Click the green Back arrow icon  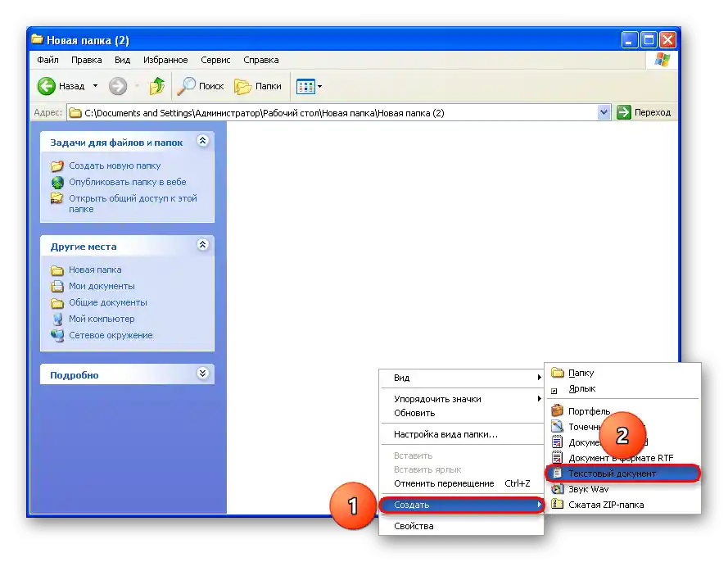(x=46, y=86)
